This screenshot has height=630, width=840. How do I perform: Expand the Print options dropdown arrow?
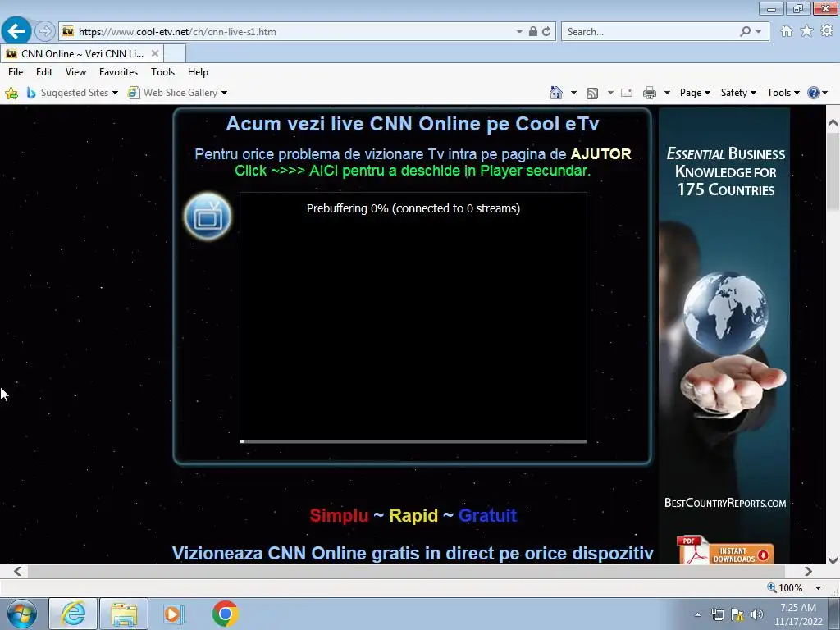[667, 94]
